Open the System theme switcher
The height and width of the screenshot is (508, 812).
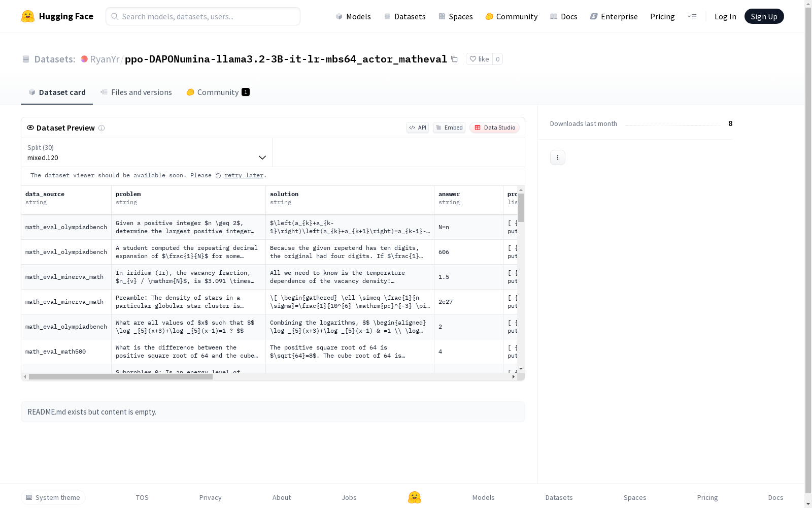[x=53, y=497]
